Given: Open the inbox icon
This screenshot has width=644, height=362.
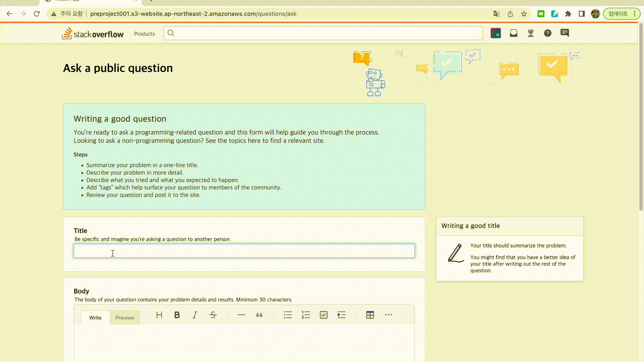Looking at the screenshot, I should pyautogui.click(x=514, y=33).
